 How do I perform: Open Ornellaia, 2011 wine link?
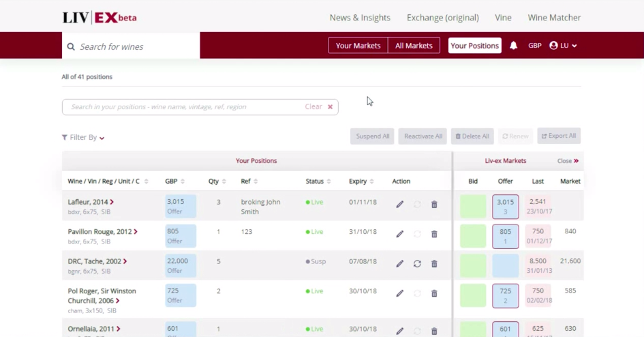[x=93, y=329]
